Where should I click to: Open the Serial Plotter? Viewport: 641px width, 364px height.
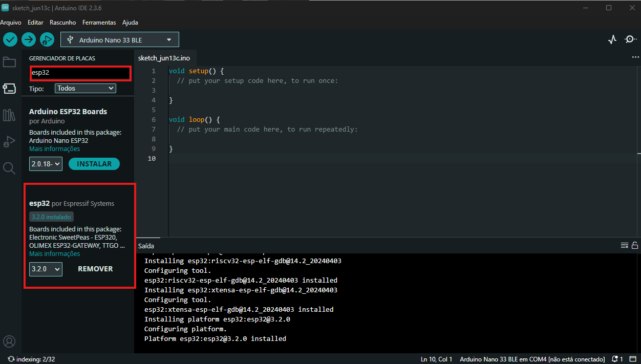(612, 39)
